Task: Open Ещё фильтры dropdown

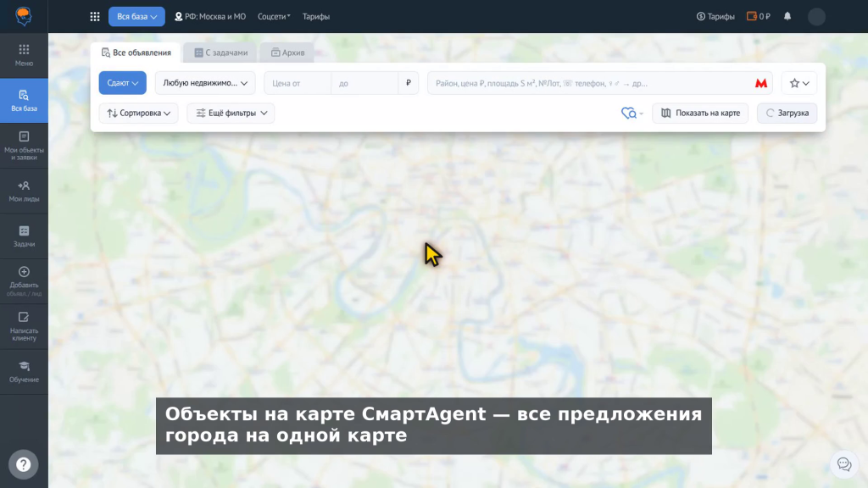Action: coord(231,113)
